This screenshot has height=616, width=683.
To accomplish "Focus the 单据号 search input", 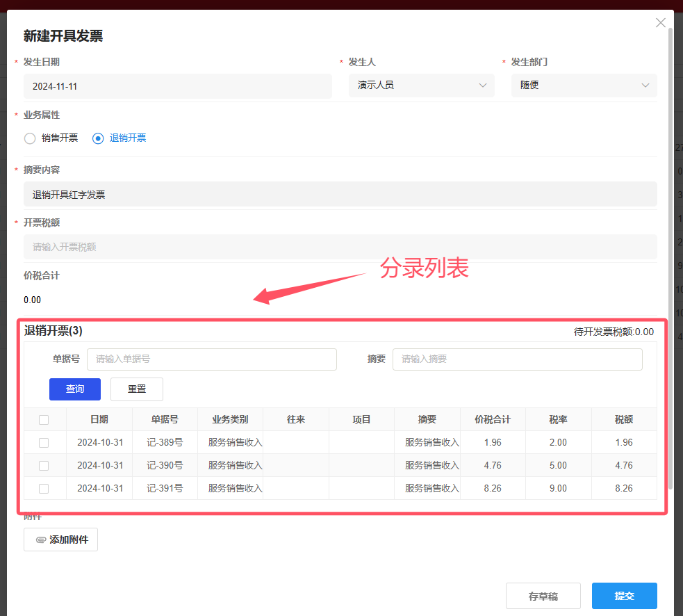I will (x=211, y=359).
